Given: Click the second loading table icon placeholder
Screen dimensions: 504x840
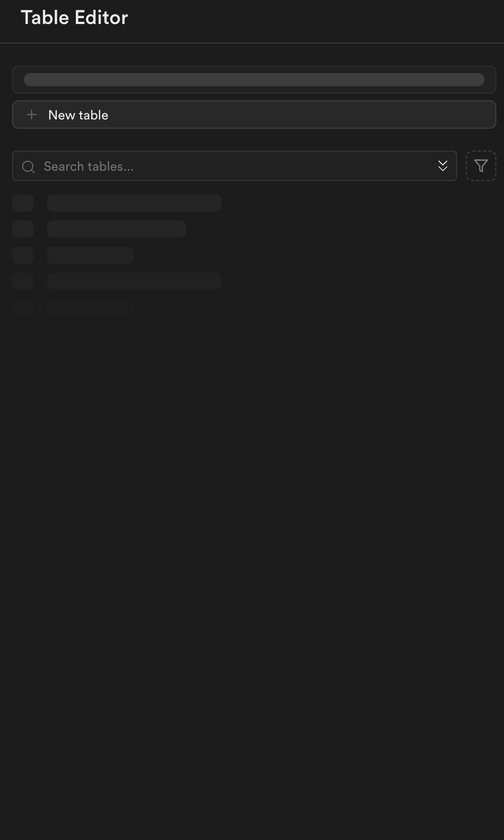Looking at the screenshot, I should coord(23,229).
